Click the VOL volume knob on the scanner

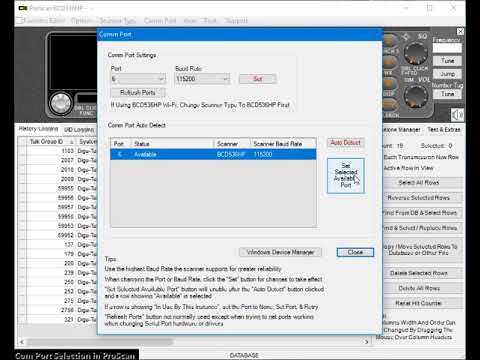pyautogui.click(x=416, y=96)
